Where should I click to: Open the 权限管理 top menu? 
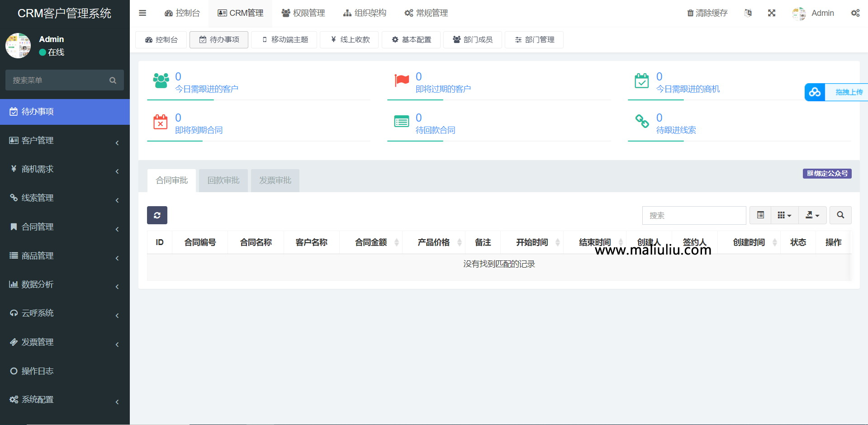[303, 13]
